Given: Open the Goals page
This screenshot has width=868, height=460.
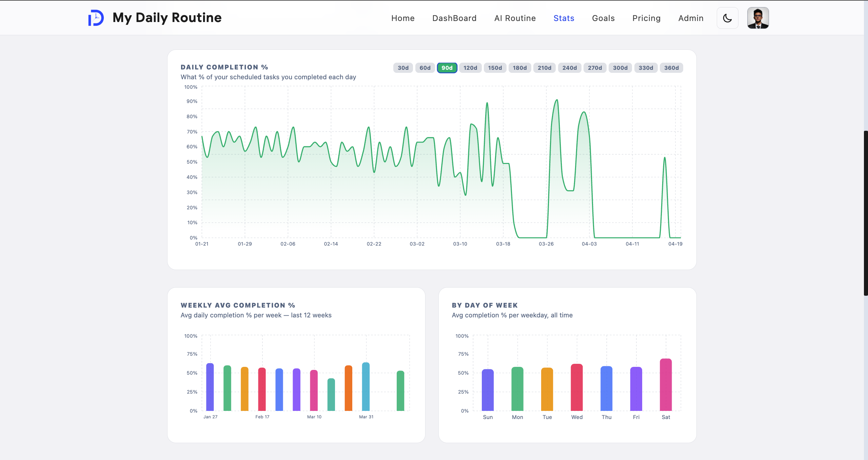Looking at the screenshot, I should click(603, 18).
